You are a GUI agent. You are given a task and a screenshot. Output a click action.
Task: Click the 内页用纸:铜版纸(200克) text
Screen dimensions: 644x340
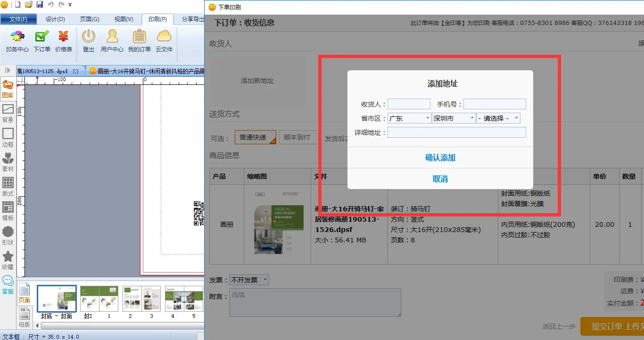click(538, 224)
